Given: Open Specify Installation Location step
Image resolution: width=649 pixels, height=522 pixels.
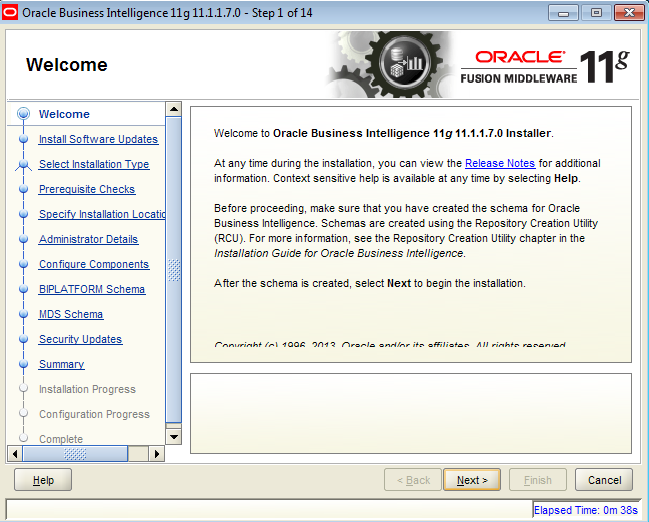Looking at the screenshot, I should coord(102,214).
